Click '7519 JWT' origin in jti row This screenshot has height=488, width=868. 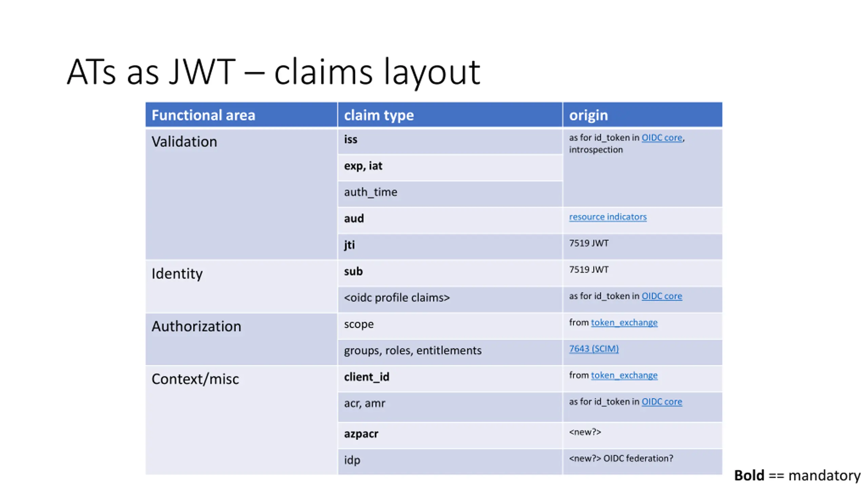(x=589, y=243)
